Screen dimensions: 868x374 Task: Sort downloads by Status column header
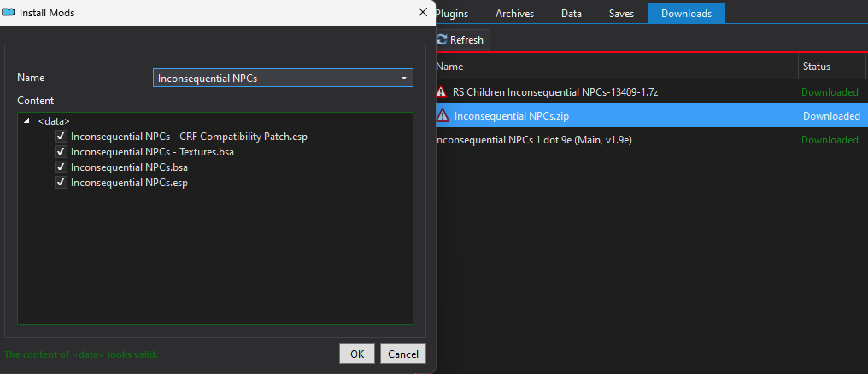pos(832,67)
